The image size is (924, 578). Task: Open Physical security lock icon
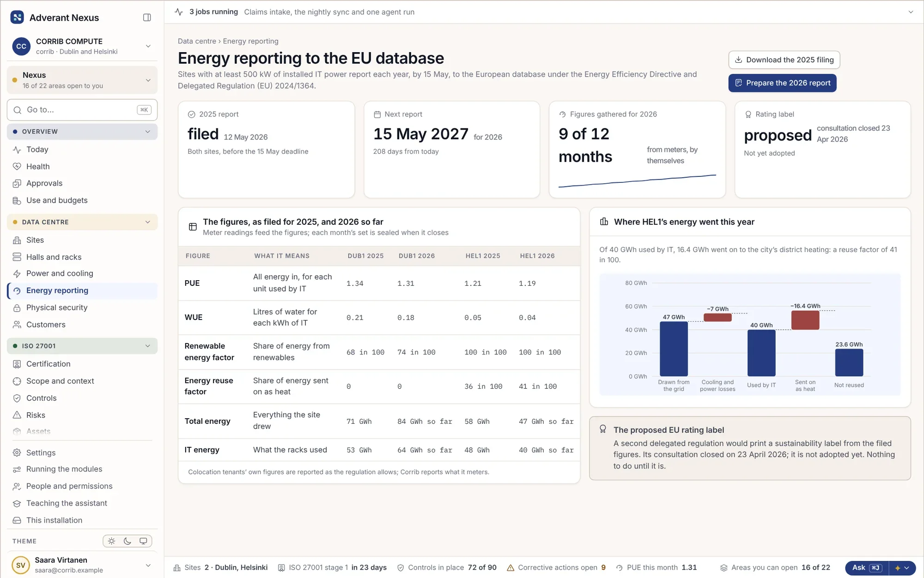click(17, 308)
